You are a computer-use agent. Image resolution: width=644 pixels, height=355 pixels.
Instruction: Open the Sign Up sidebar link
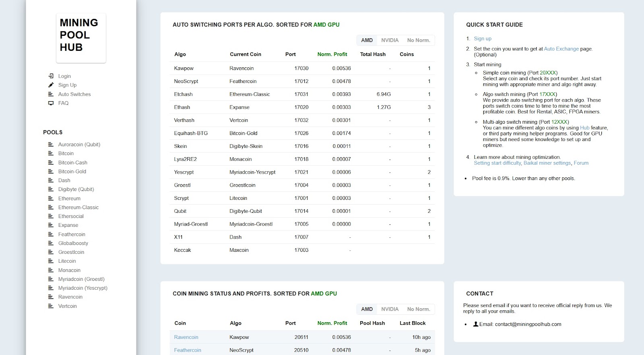(x=67, y=85)
